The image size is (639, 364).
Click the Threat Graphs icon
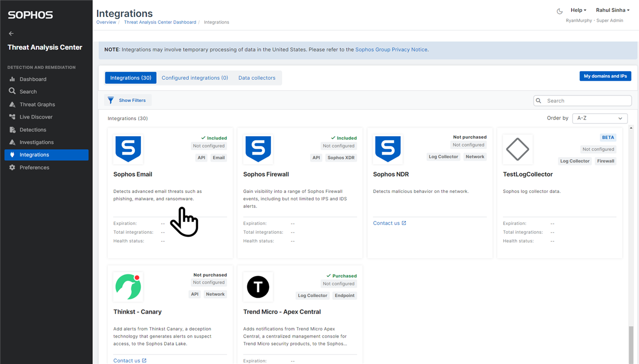click(12, 104)
